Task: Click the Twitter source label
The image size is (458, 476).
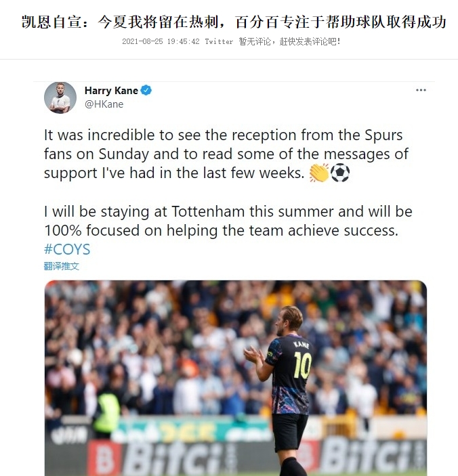Action: click(219, 41)
